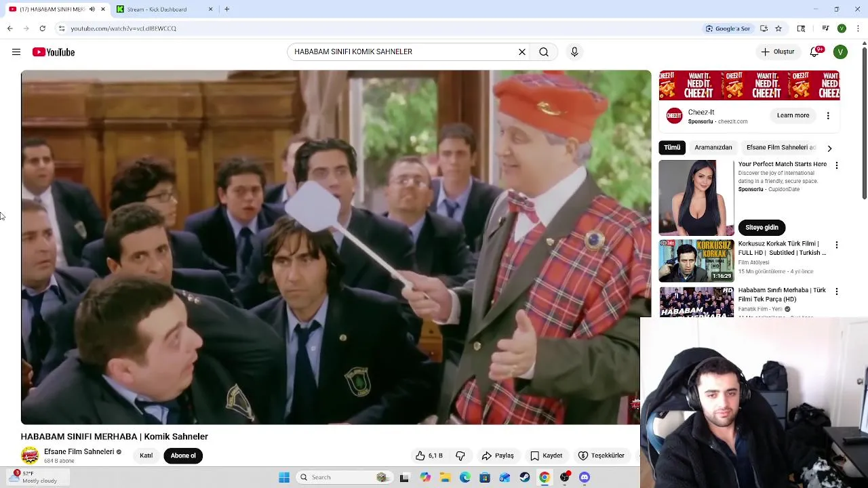Save the video with Kaydet

547,455
